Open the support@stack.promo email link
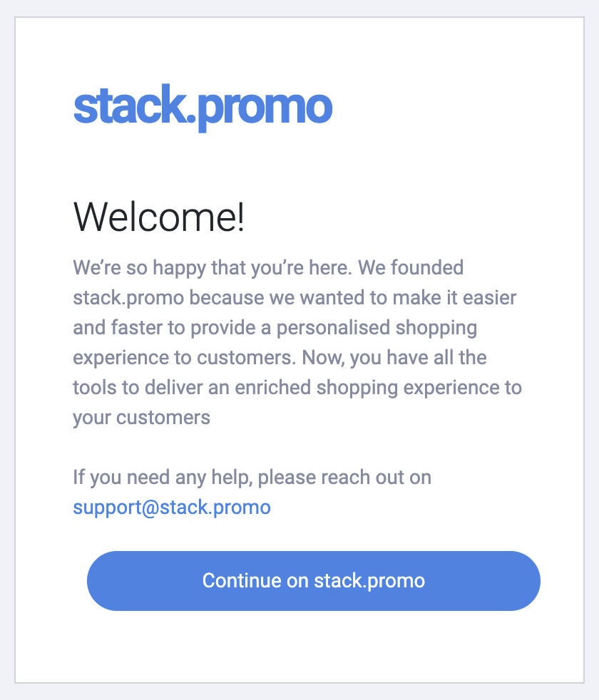The height and width of the screenshot is (700, 599). click(172, 508)
